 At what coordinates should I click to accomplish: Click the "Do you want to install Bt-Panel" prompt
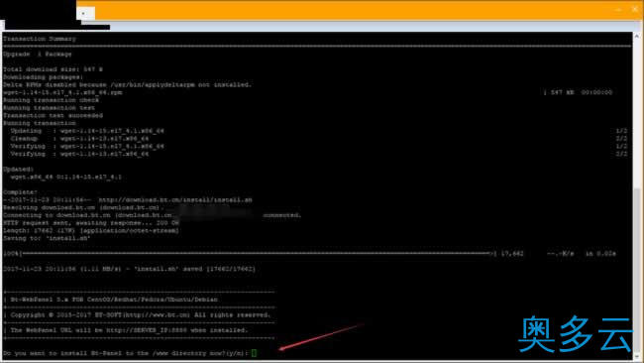click(x=125, y=353)
